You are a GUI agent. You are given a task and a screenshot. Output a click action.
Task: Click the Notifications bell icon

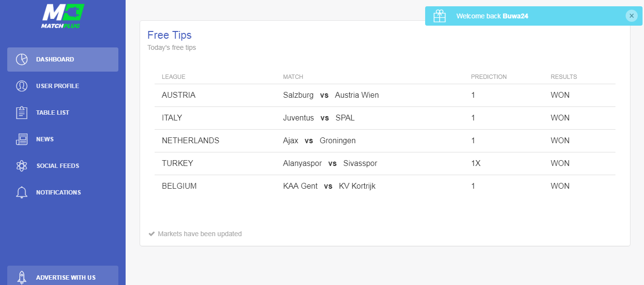click(22, 193)
